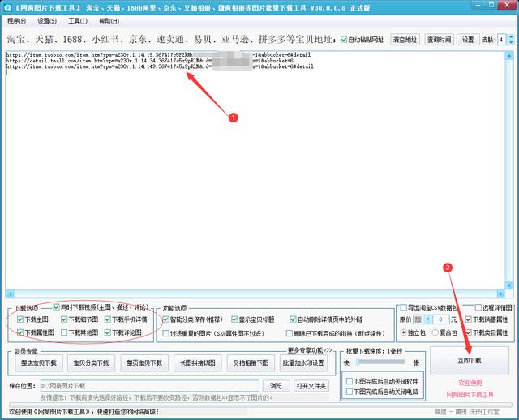519x420 pixels.
Task: Click the detail.tmall.com URL line
Action: click(x=149, y=61)
